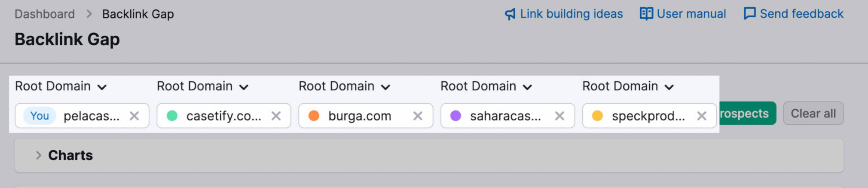
Task: Open Link building ideas
Action: 571,14
